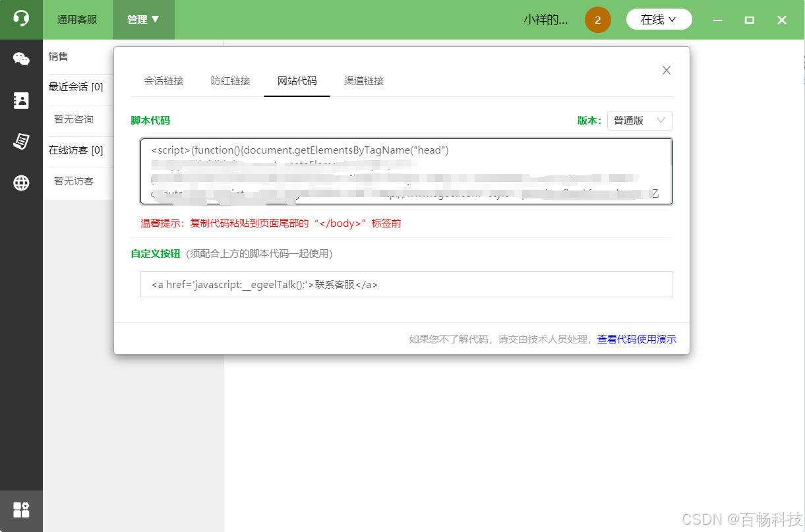Open the 查看代码使用演示 link

[x=637, y=340]
